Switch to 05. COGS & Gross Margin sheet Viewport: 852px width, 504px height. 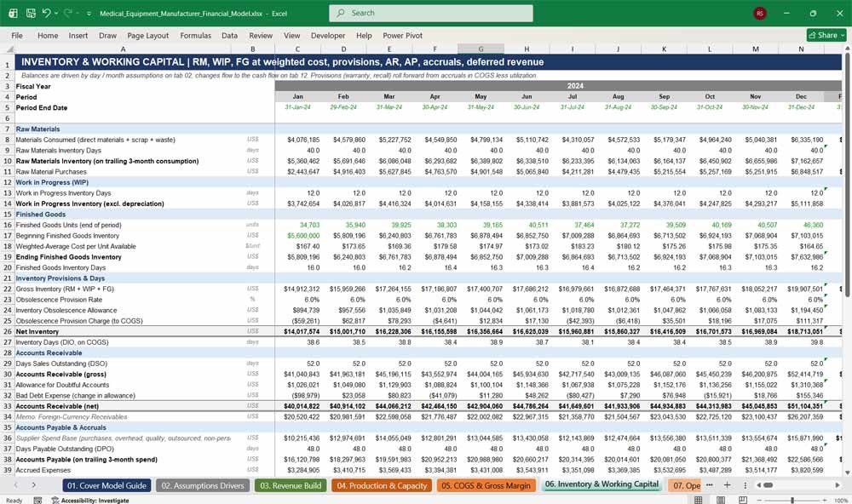[486, 485]
